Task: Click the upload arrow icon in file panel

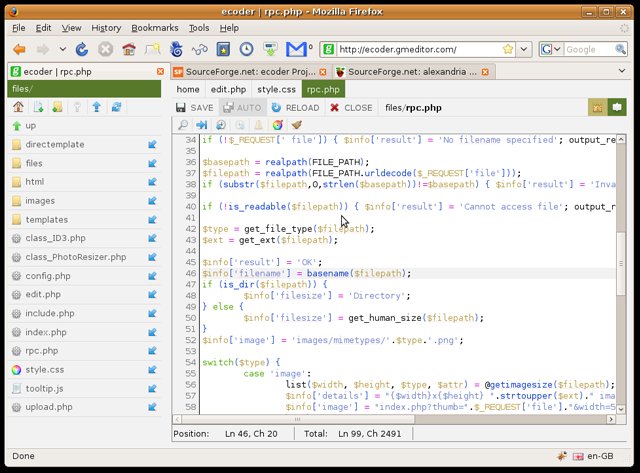Action: coord(96,107)
